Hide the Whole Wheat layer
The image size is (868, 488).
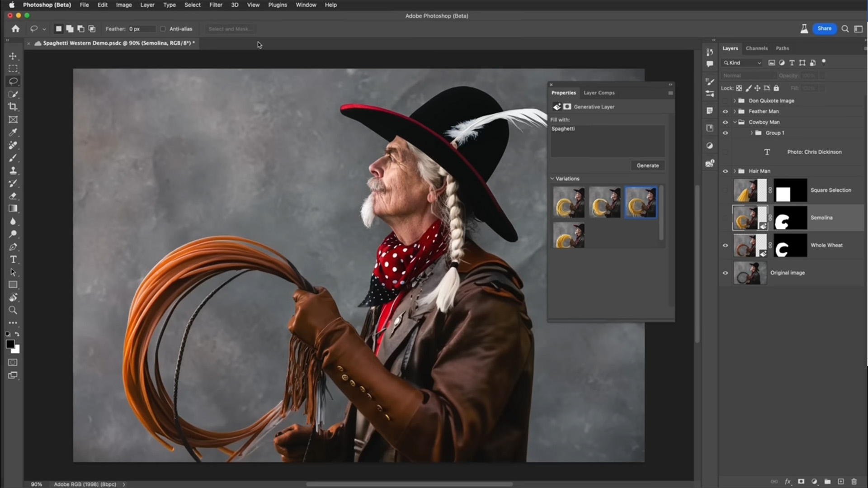(726, 245)
